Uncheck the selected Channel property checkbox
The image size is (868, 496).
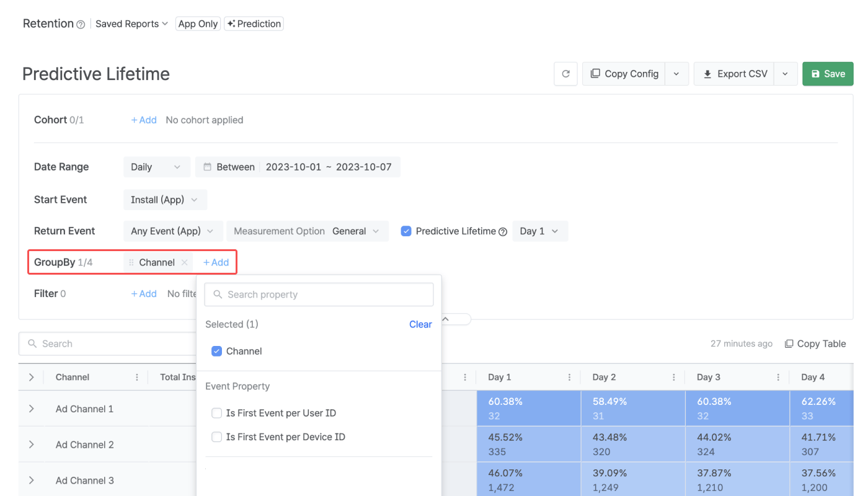(216, 351)
